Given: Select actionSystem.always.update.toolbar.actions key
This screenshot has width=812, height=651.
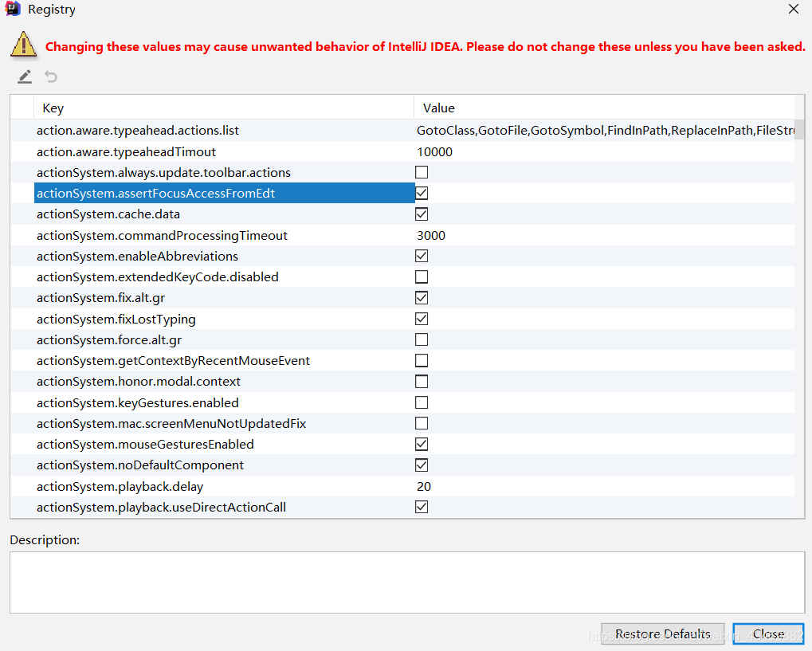Looking at the screenshot, I should 163,172.
